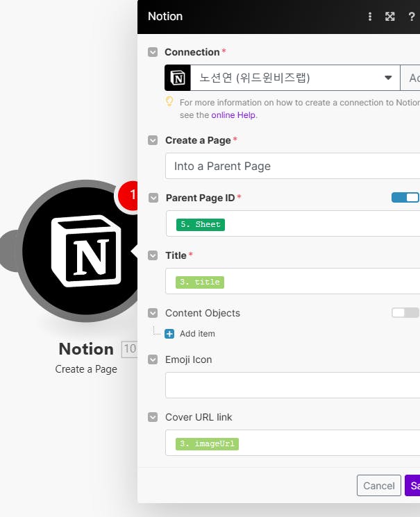Click the 3. imageUrl mapped tag
Image resolution: width=420 pixels, height=517 pixels.
coord(207,444)
